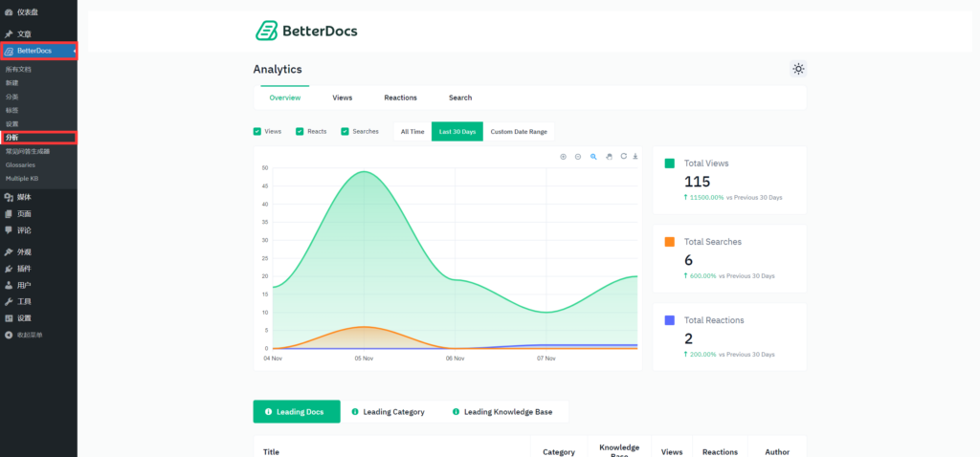This screenshot has width=980, height=457.
Task: Click the orange Total Searches swatch
Action: 669,242
